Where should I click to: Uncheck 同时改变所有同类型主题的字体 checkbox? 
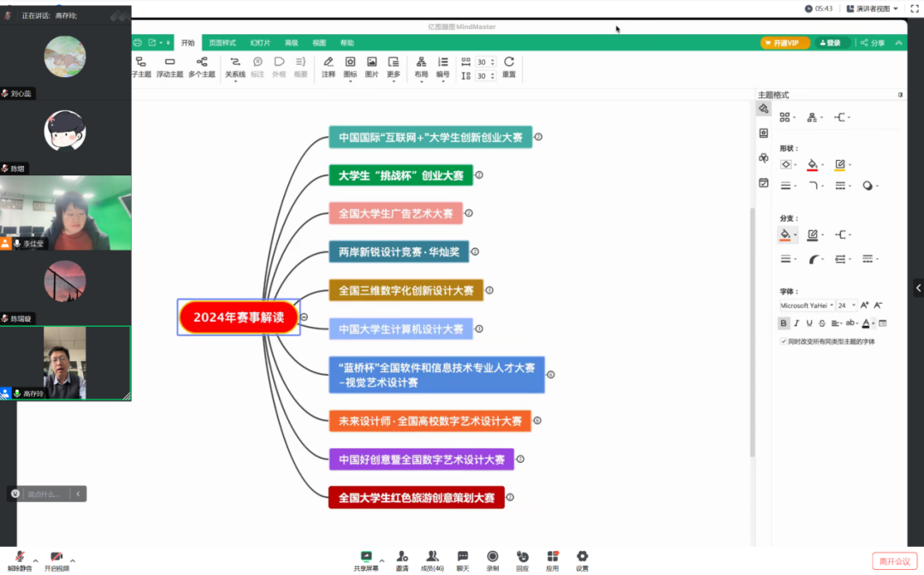pyautogui.click(x=784, y=341)
